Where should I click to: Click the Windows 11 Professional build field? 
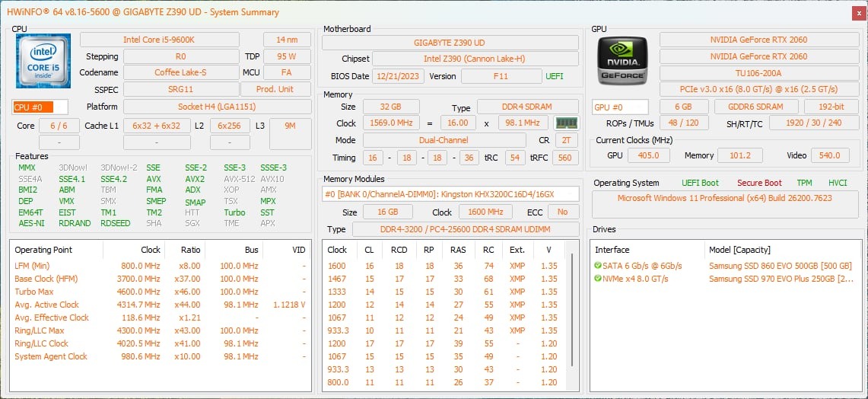(x=725, y=205)
